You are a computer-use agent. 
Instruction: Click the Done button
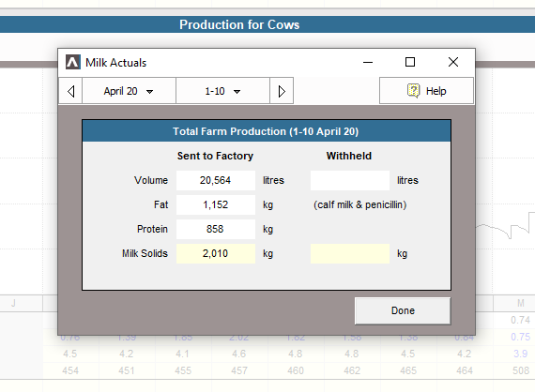point(403,310)
